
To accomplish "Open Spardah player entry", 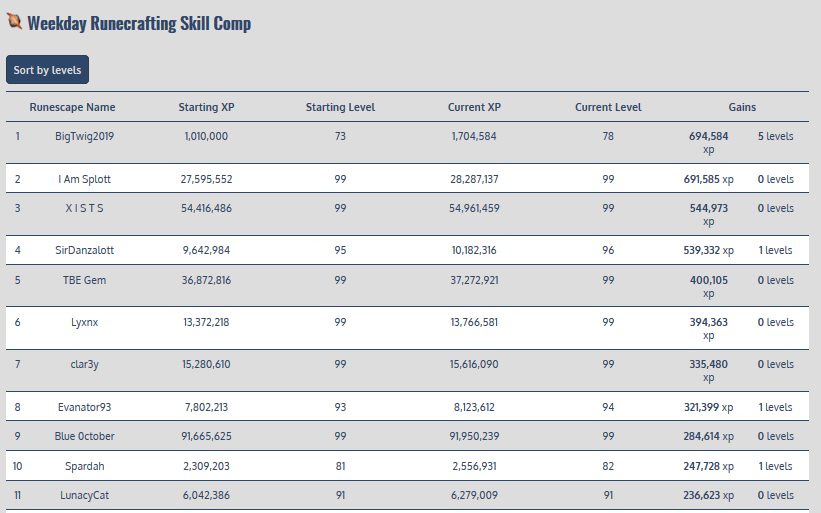I will [x=84, y=466].
